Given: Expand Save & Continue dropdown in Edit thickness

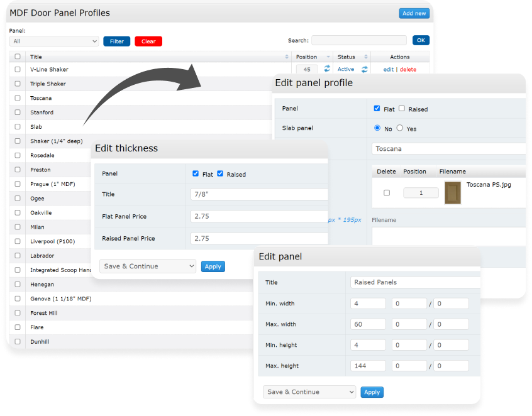Looking at the screenshot, I should (148, 266).
